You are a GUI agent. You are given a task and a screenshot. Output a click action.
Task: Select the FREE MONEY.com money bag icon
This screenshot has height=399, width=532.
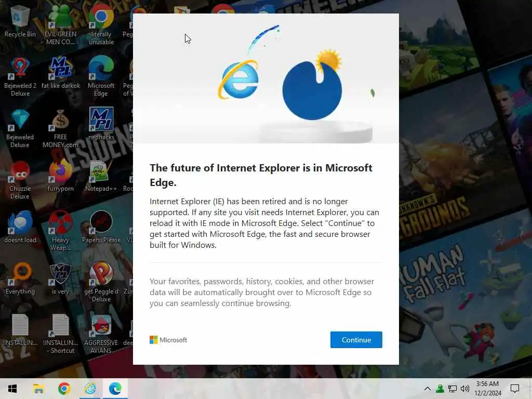(x=60, y=129)
